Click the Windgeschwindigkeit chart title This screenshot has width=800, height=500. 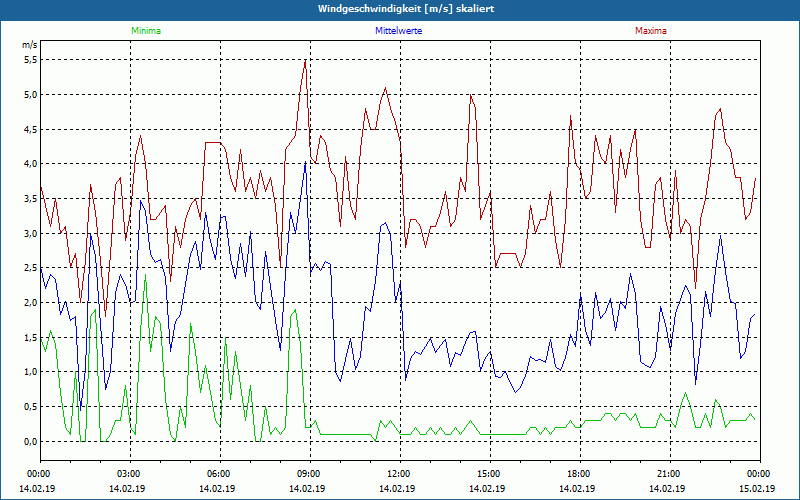[x=406, y=9]
